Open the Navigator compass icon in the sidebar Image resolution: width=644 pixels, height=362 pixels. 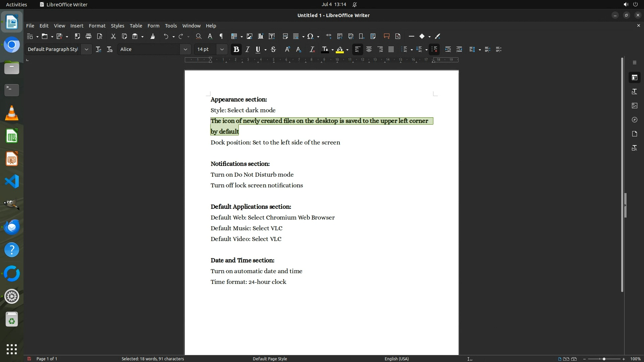tap(634, 120)
